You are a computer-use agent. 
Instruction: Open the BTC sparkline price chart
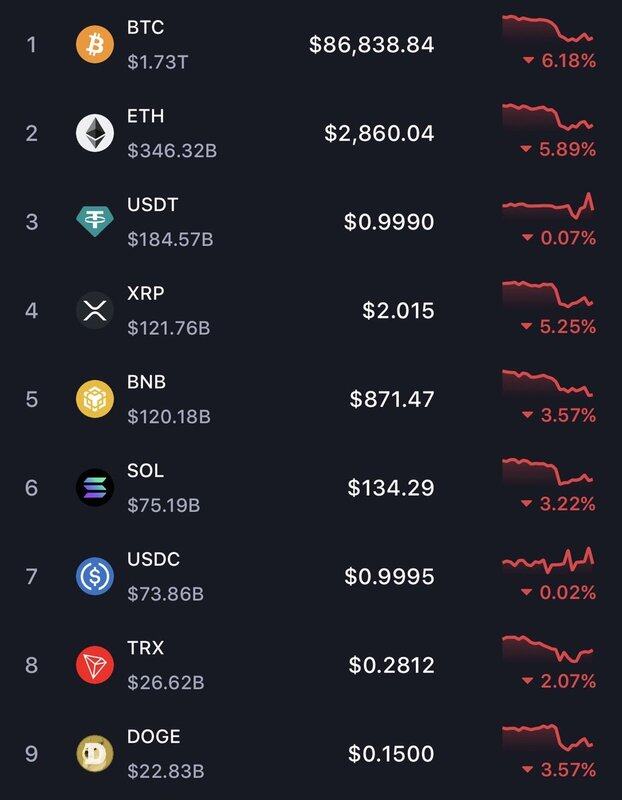pos(547,29)
